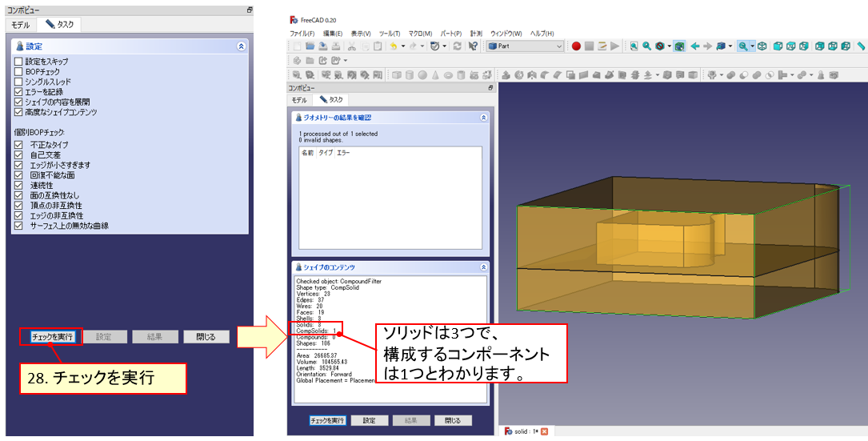
Task: Click the Create sphere primitive icon
Action: [422, 74]
